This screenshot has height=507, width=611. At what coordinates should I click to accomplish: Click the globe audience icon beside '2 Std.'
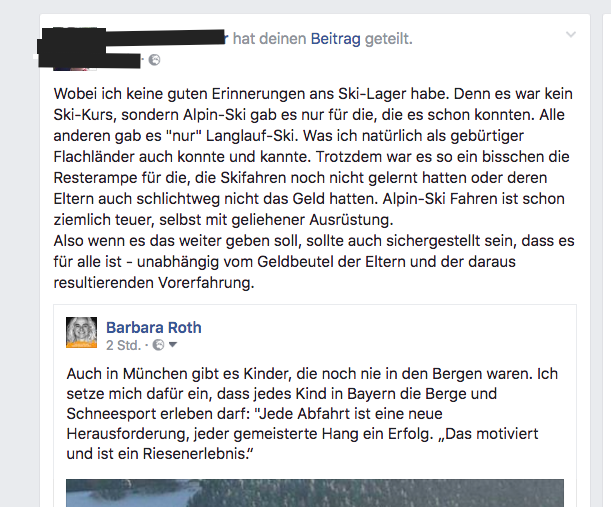tap(158, 345)
